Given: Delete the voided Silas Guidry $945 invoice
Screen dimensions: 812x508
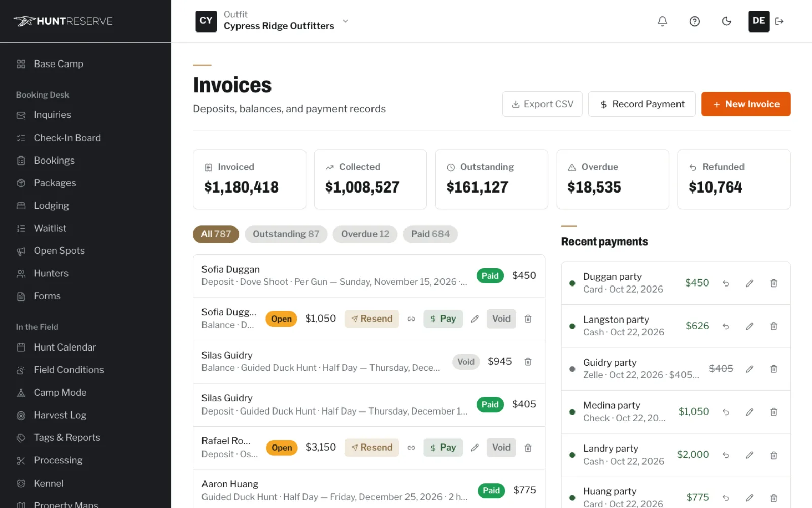Looking at the screenshot, I should pyautogui.click(x=528, y=362).
